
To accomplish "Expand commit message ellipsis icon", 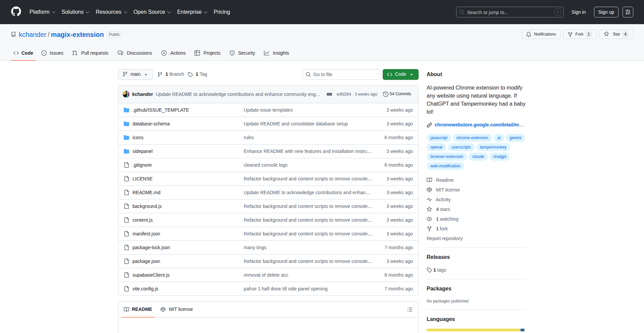I will point(329,94).
